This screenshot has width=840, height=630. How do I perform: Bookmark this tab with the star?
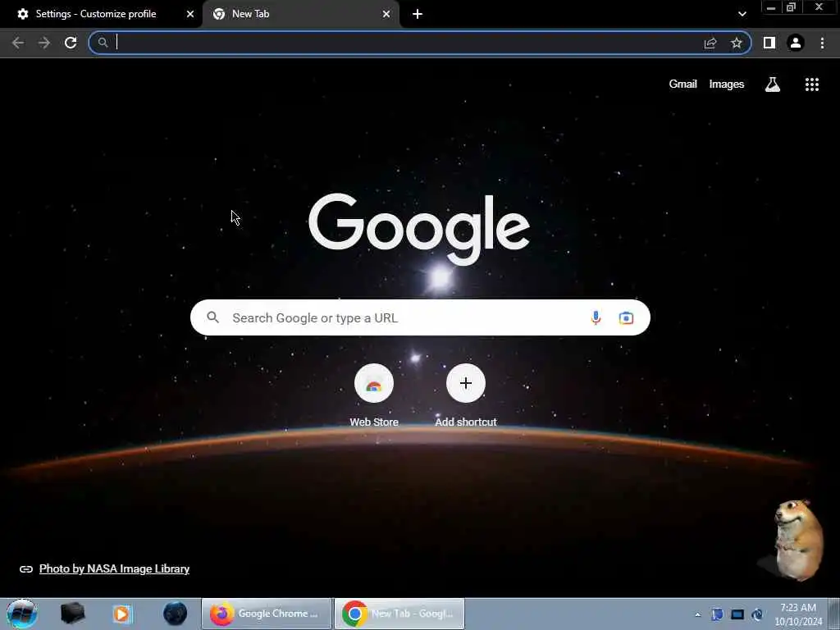[737, 43]
